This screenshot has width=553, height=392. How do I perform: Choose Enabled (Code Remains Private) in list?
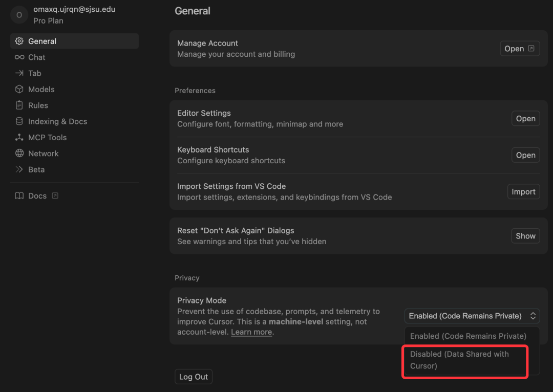[x=468, y=336]
